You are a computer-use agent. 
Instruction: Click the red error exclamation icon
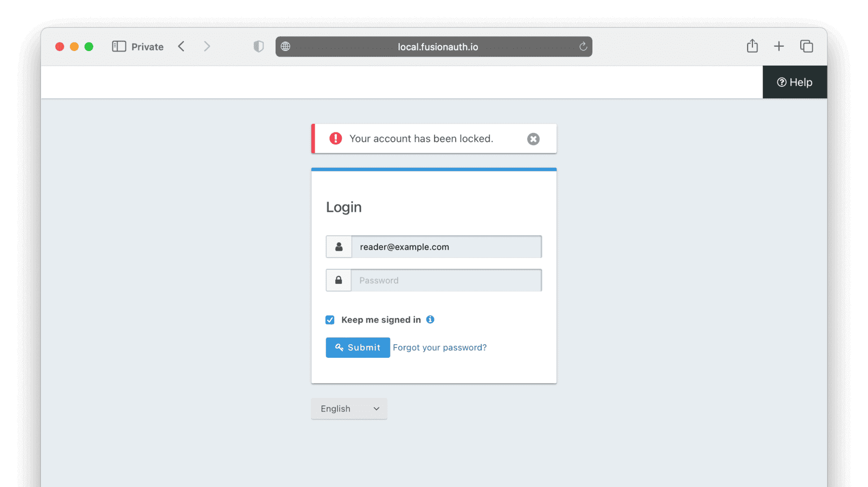[x=336, y=138]
